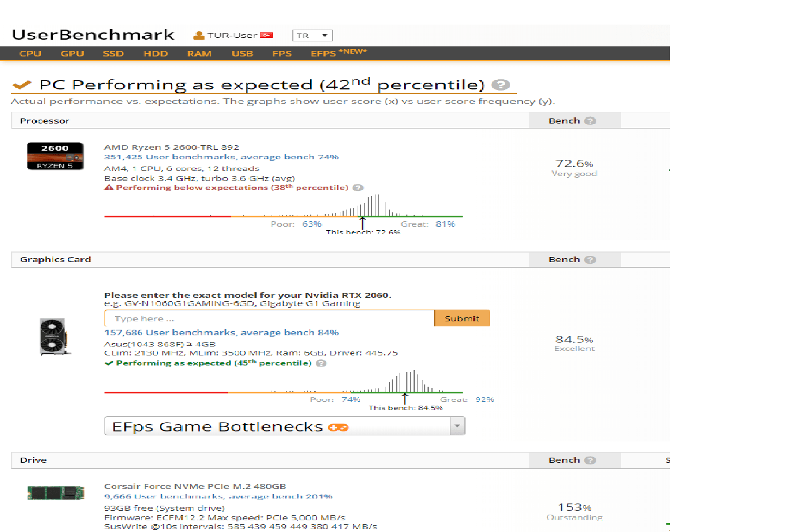This screenshot has height=532, width=793.
Task: Open 157,686 User benchmarks link
Action: 221,332
